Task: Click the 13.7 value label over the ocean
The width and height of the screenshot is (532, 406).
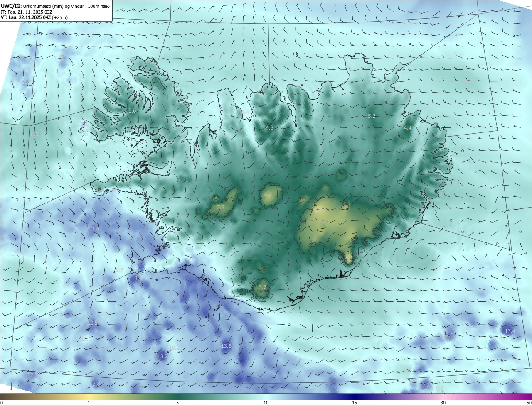Action: (162, 356)
